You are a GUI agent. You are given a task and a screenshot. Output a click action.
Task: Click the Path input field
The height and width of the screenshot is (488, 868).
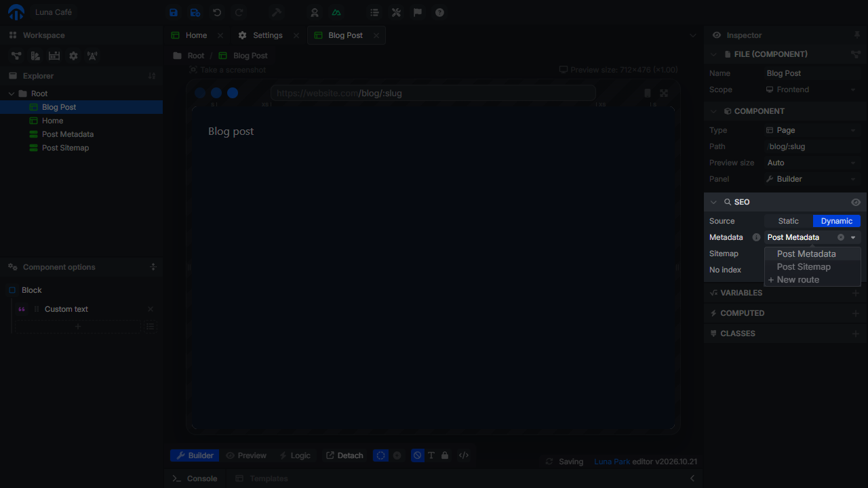click(x=812, y=146)
